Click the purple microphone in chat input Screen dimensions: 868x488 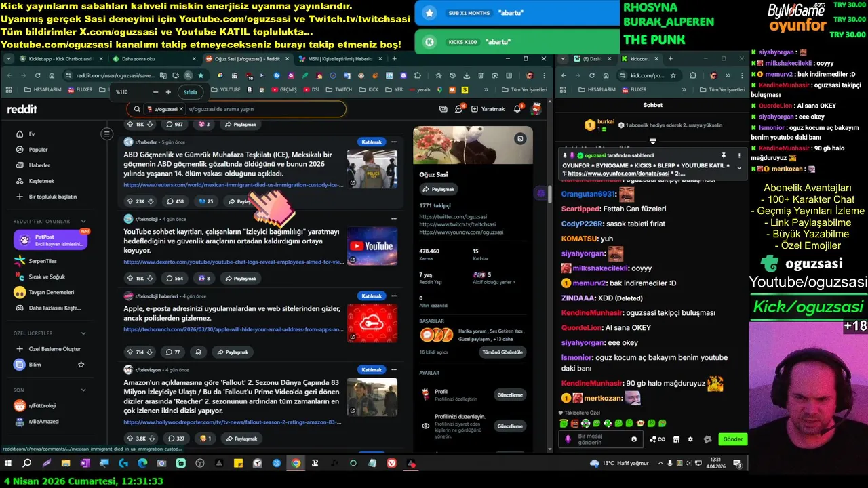click(x=568, y=439)
